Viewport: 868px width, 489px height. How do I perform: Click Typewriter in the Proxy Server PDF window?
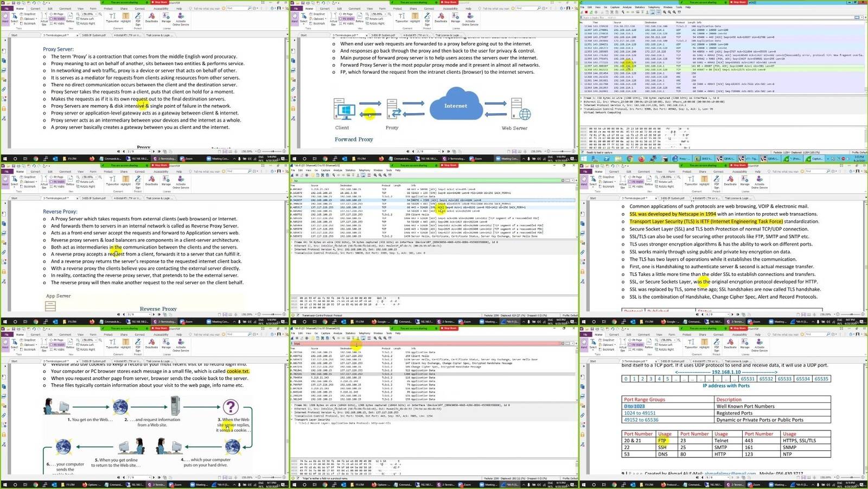click(x=112, y=18)
